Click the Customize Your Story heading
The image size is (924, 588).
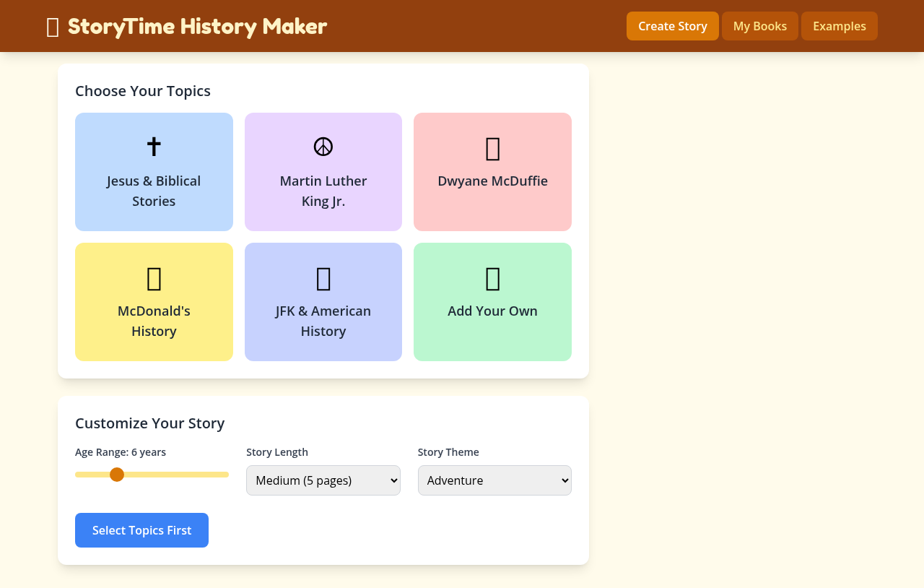[150, 423]
